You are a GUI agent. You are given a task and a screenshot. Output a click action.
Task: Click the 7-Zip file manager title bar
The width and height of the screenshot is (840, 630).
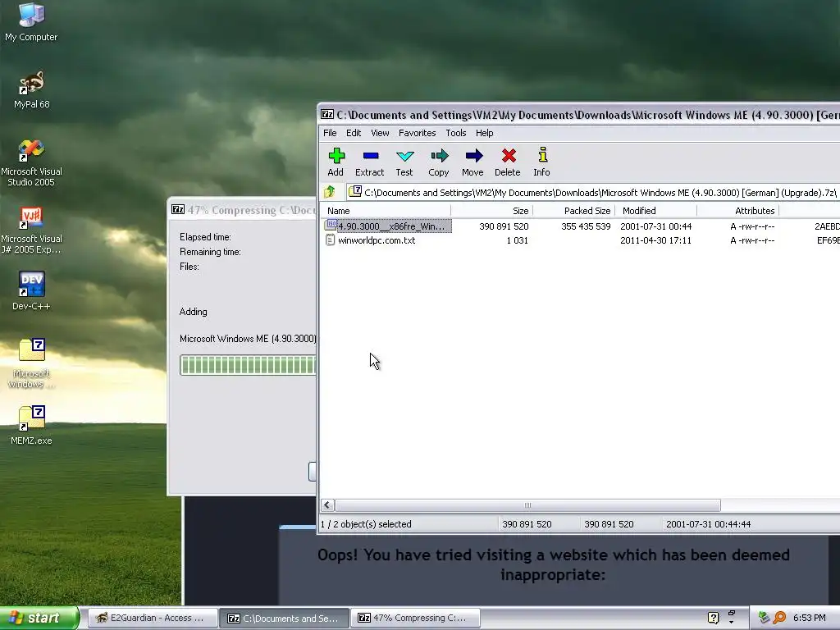579,115
